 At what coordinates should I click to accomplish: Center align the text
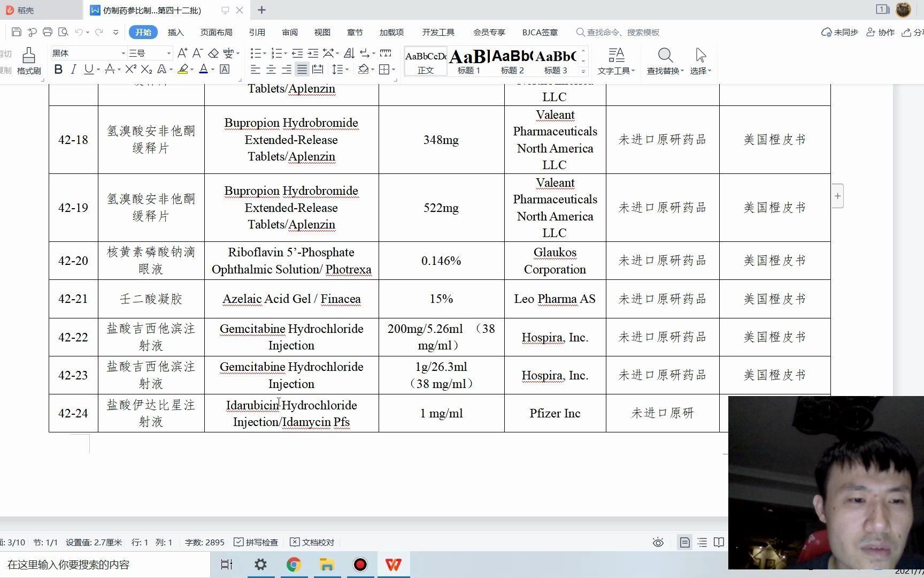click(x=271, y=69)
